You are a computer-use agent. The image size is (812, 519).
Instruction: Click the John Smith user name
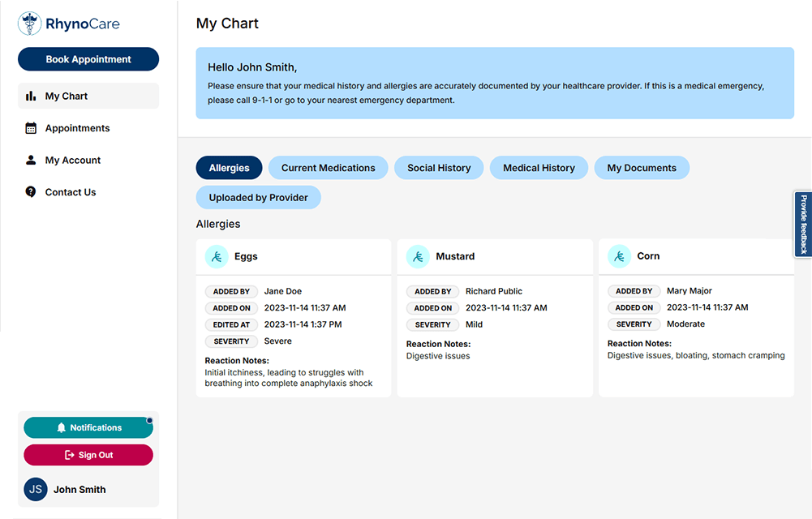click(79, 490)
